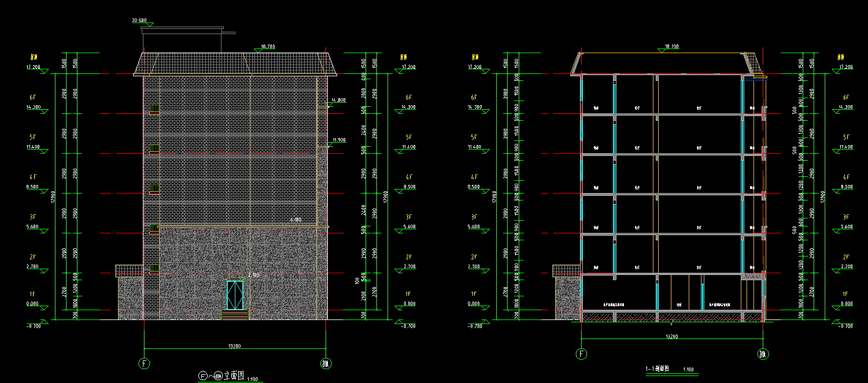The height and width of the screenshot is (383, 868).
Task: Select the 13200 width dimension under the section
Action: (671, 336)
